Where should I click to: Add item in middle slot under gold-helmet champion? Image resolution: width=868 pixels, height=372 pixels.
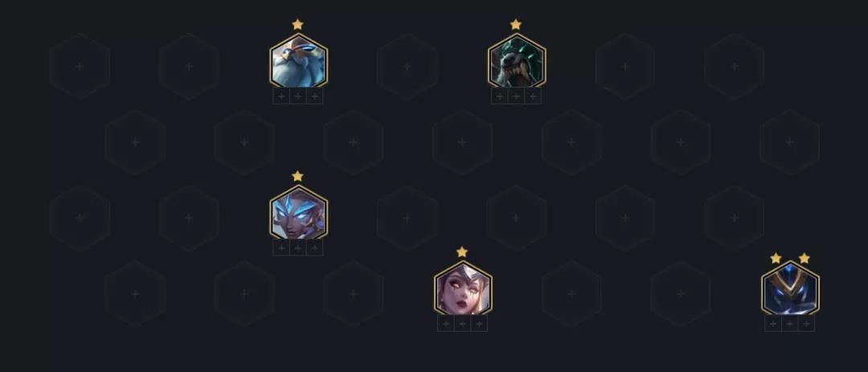coord(789,324)
